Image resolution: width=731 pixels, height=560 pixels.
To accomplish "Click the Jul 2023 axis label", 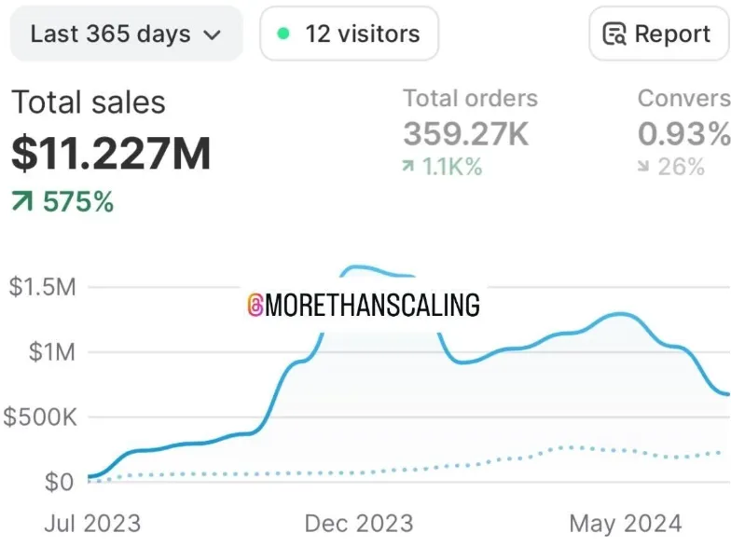I will click(92, 524).
